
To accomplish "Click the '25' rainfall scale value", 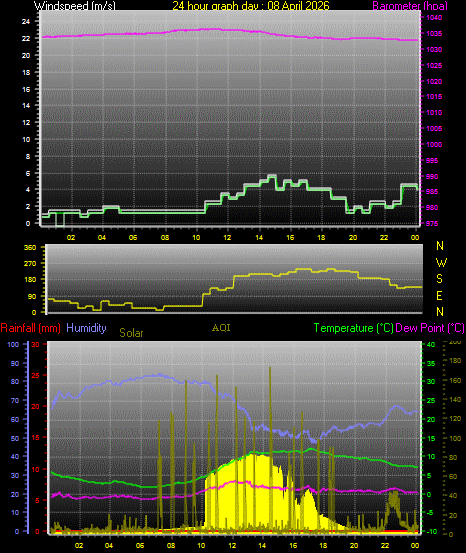I will point(35,376).
